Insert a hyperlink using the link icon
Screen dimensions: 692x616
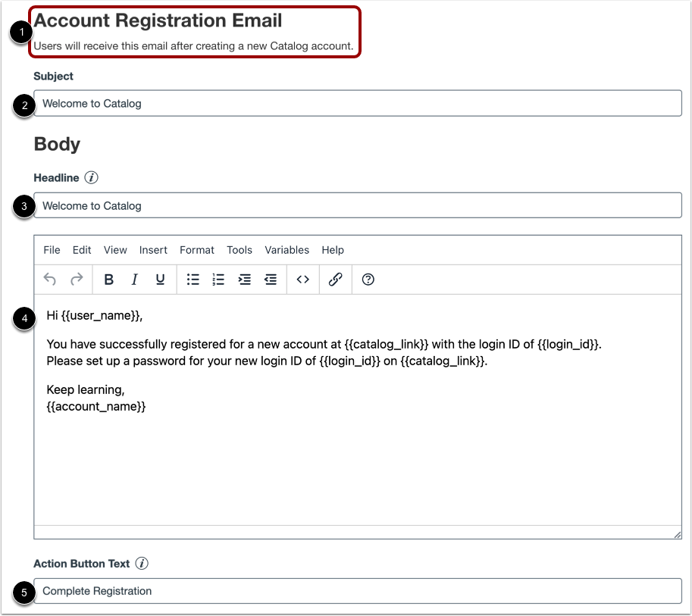tap(334, 280)
